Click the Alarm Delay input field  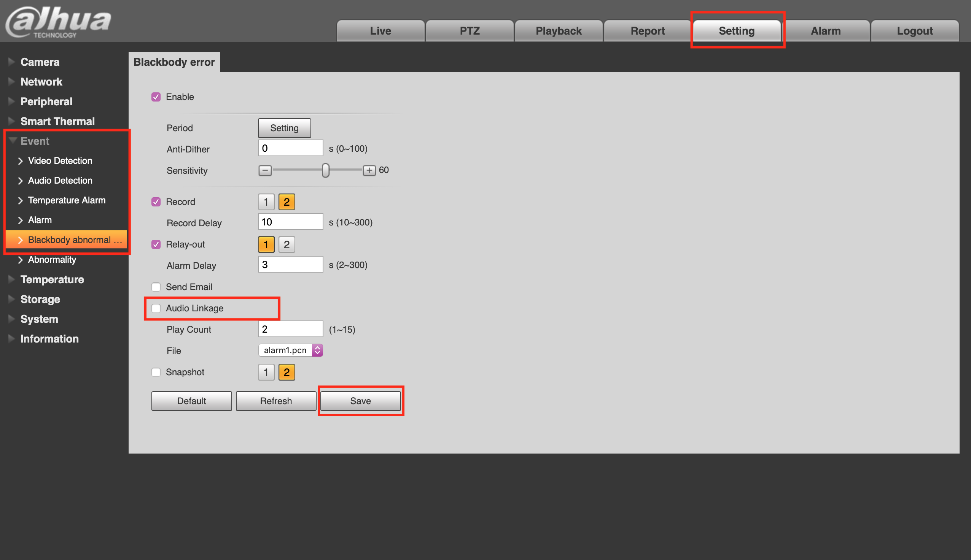coord(290,265)
